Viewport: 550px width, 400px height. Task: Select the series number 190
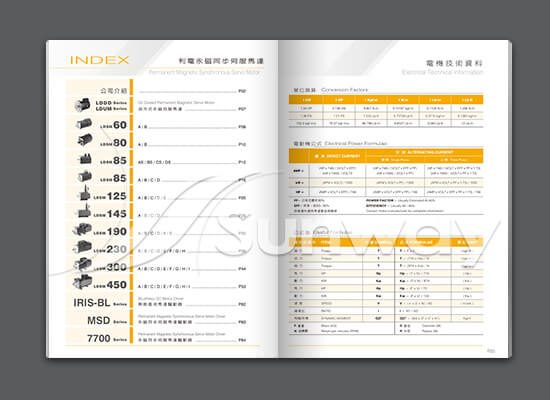117,232
